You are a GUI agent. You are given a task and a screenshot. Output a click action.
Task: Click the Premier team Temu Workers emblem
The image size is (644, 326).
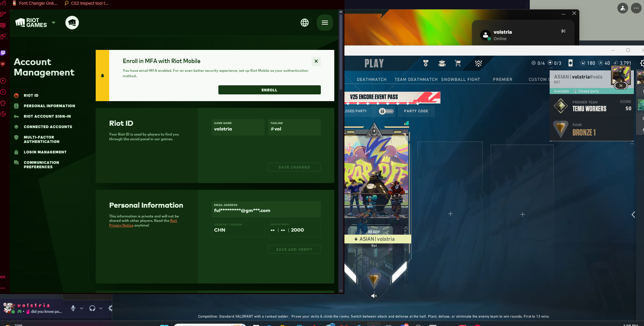coord(561,106)
